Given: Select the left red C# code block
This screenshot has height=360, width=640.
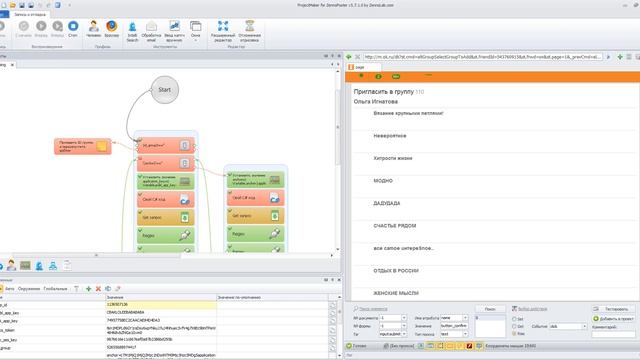Looking at the screenshot, I should [x=165, y=199].
